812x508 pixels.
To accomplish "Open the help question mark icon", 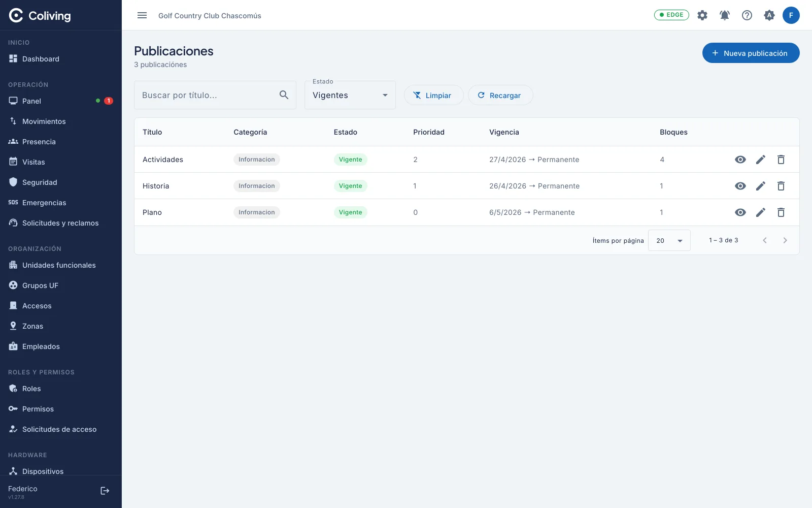I will (x=747, y=15).
